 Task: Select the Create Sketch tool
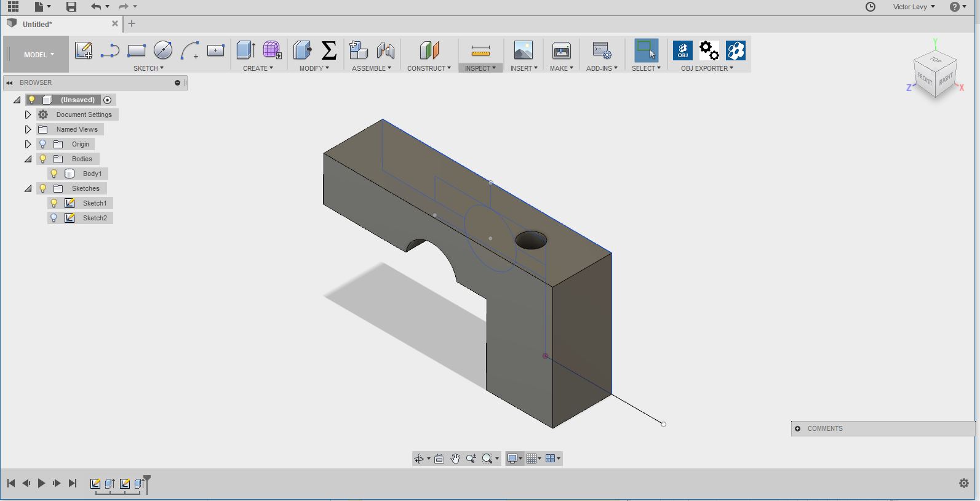[x=83, y=50]
